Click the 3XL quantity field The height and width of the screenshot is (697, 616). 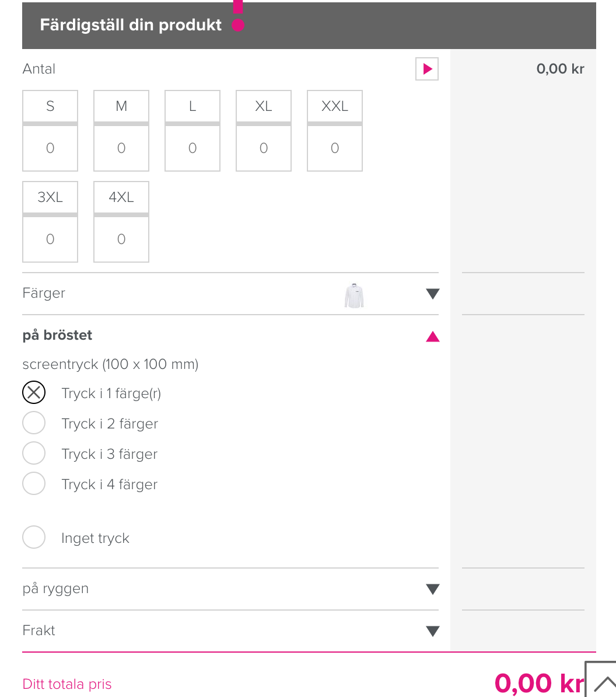tap(50, 239)
